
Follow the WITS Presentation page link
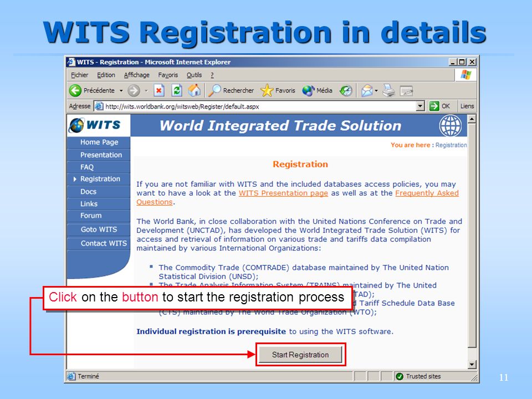283,193
